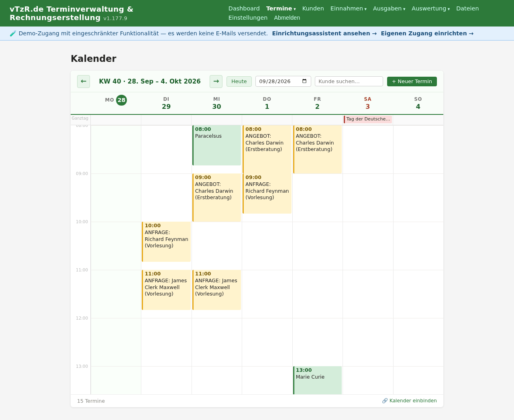The width and height of the screenshot is (514, 420).
Task: Create a new appointment with Neuer Termin
Action: tap(412, 82)
